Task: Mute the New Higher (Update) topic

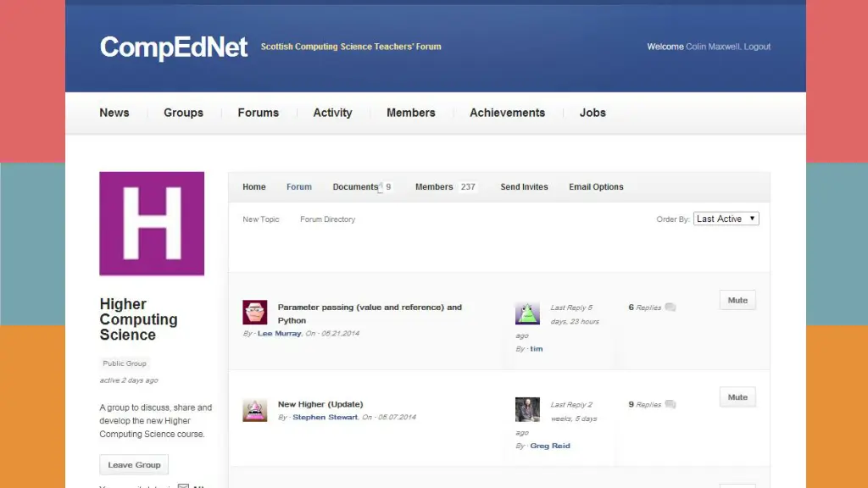Action: (x=737, y=397)
